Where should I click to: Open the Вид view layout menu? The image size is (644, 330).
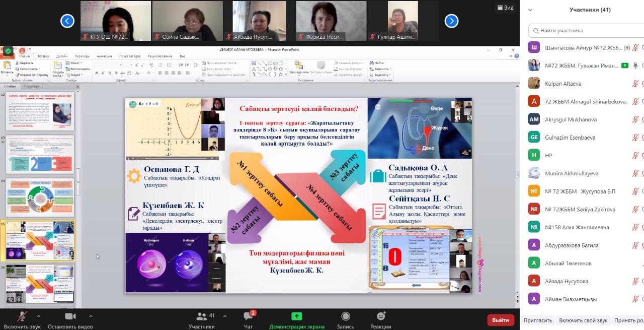pyautogui.click(x=505, y=8)
